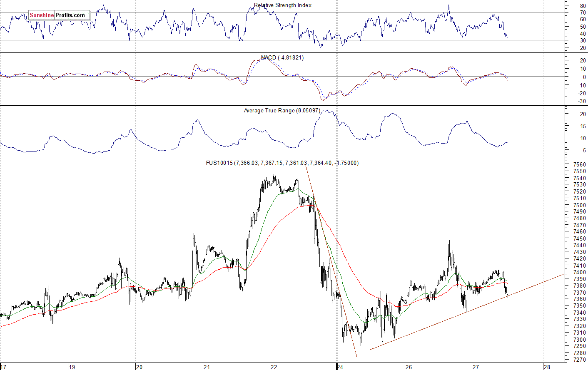Click the 7500 price axis label
This screenshot has width=588, height=370.
(580, 205)
